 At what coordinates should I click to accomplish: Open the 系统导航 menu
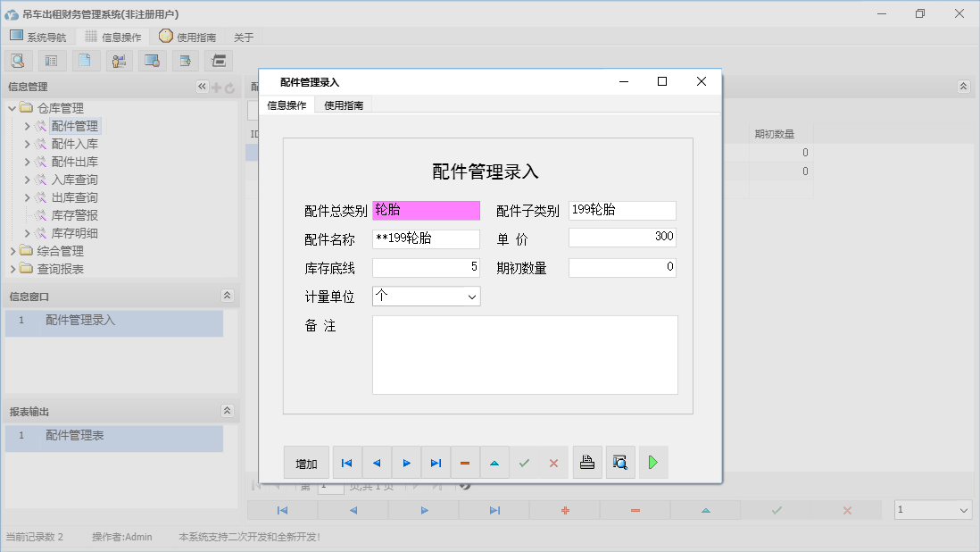pyautogui.click(x=39, y=37)
